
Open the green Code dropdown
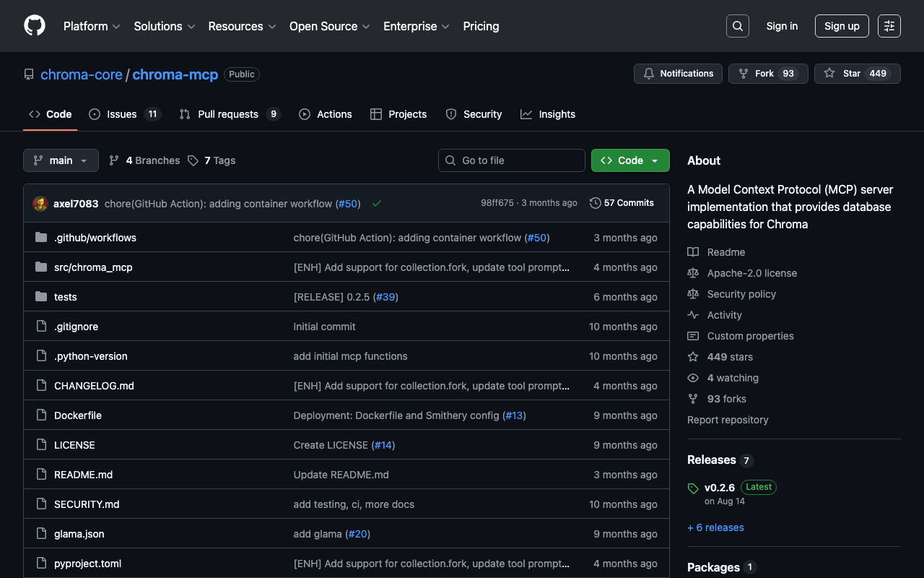[629, 160]
